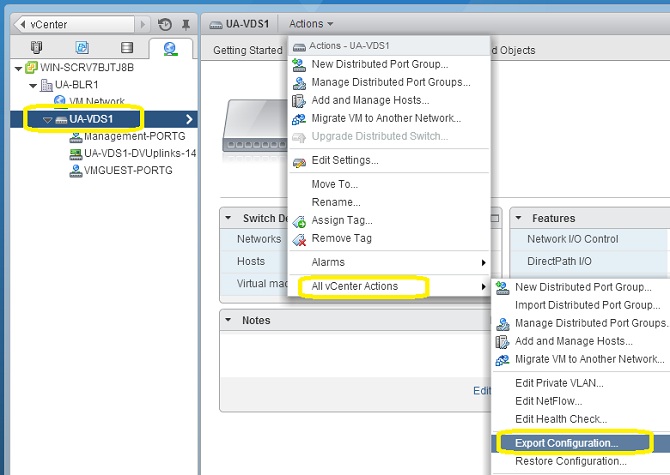Click vCenter server icon beside WIN-SCRV7BJTJ8B
670x475 pixels.
31,67
